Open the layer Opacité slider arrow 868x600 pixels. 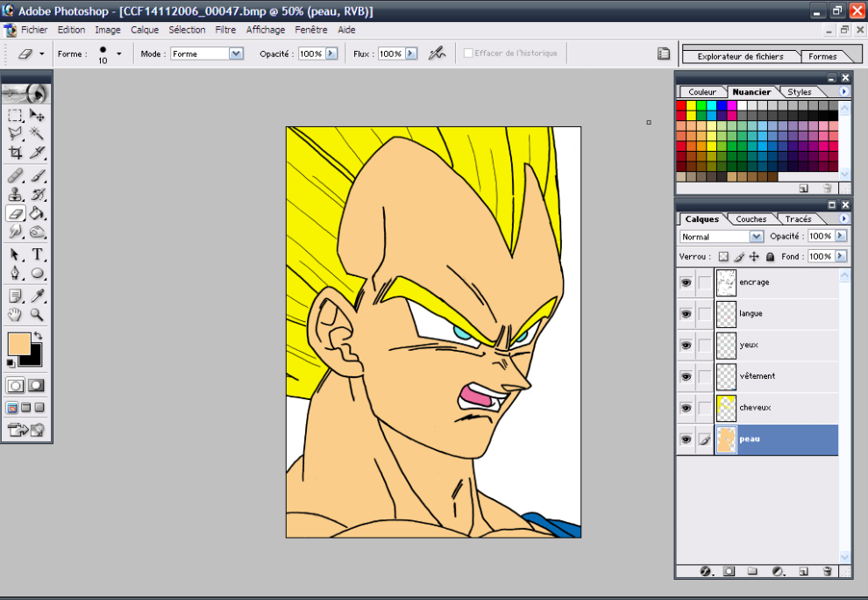[x=840, y=236]
